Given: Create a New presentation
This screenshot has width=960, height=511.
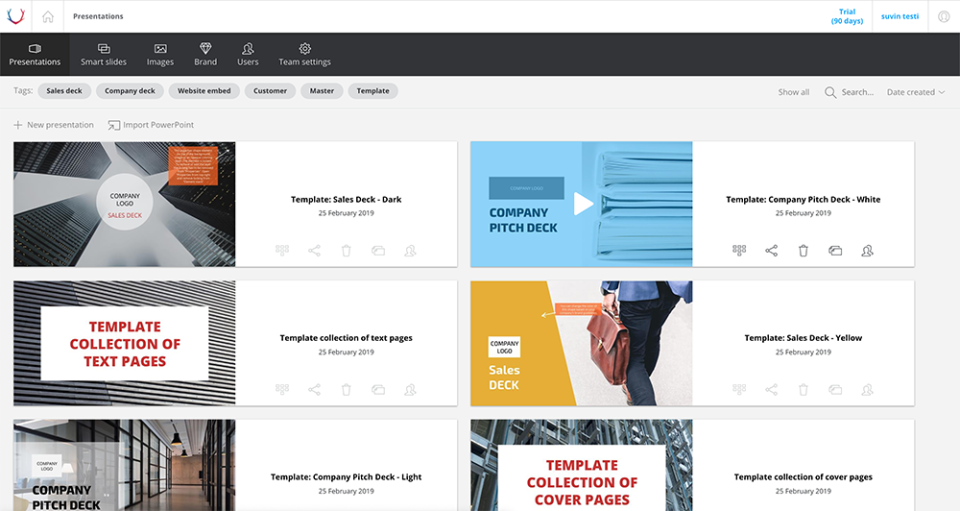Looking at the screenshot, I should [54, 125].
